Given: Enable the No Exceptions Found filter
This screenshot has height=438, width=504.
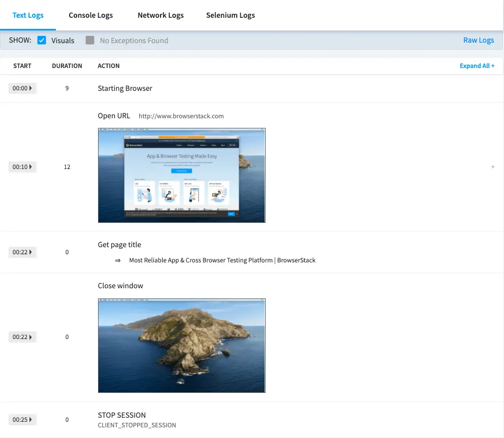Looking at the screenshot, I should pyautogui.click(x=89, y=40).
